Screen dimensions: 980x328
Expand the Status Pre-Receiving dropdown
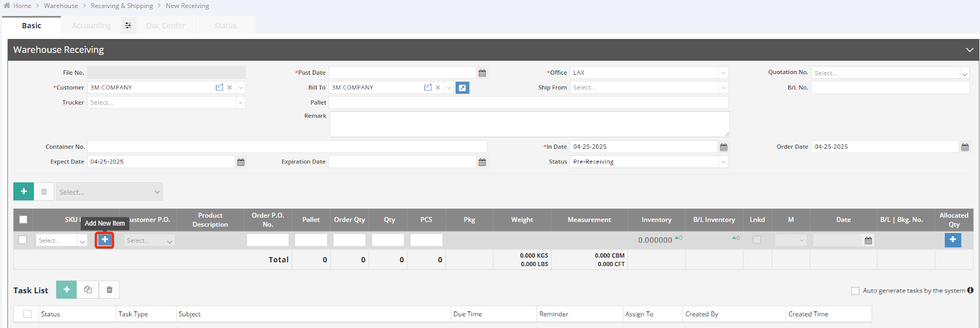[723, 162]
